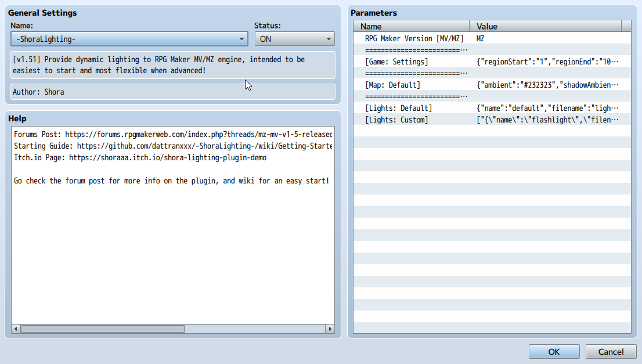
Task: Select the default light filename value cell
Action: click(547, 109)
